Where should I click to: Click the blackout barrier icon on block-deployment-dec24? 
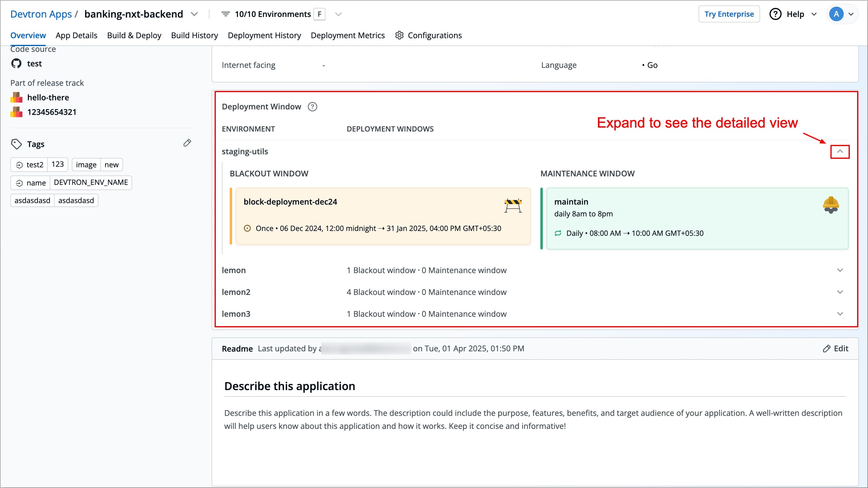(513, 206)
